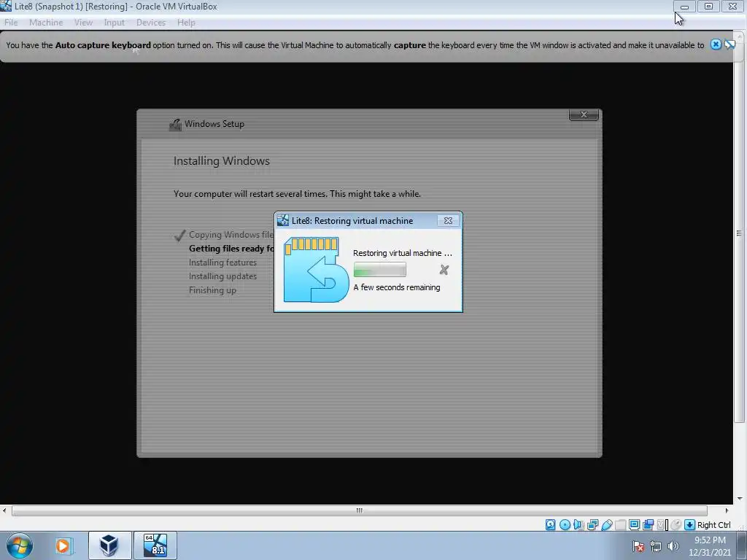The height and width of the screenshot is (560, 747).
Task: Click the horizontal scrollbar left arrow
Action: pyautogui.click(x=5, y=510)
